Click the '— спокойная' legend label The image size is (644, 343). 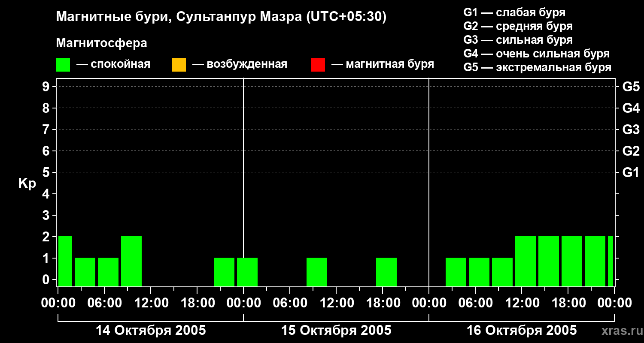pyautogui.click(x=113, y=65)
